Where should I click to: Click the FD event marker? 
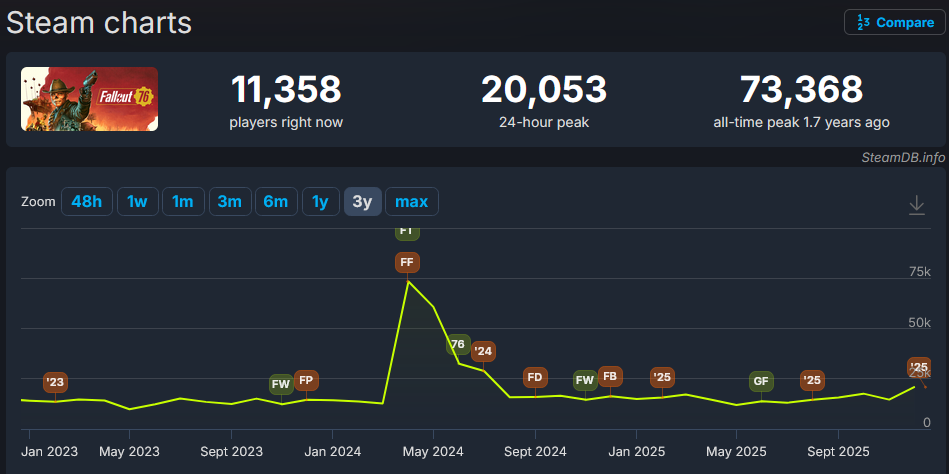click(535, 378)
